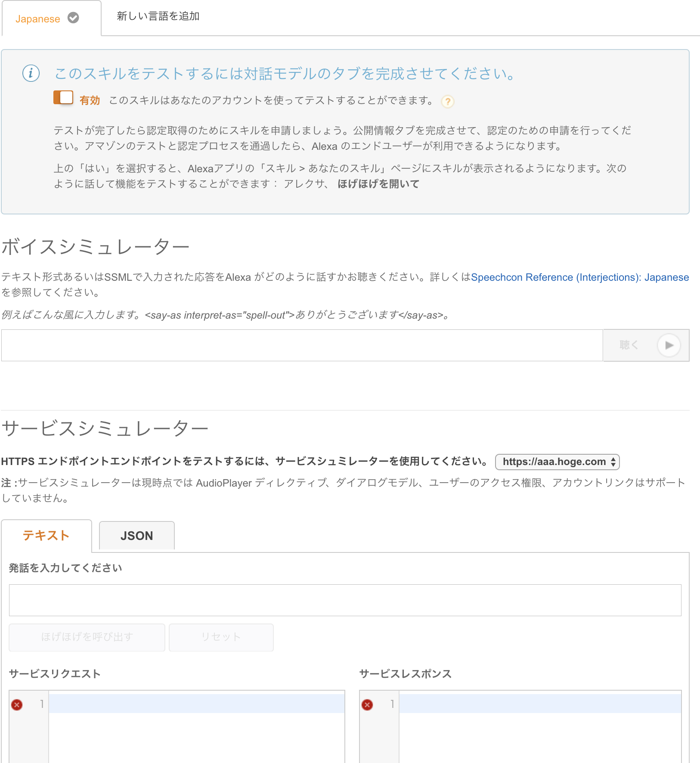Click the red error icon in サービスレスポンス
700x763 pixels.
click(367, 705)
